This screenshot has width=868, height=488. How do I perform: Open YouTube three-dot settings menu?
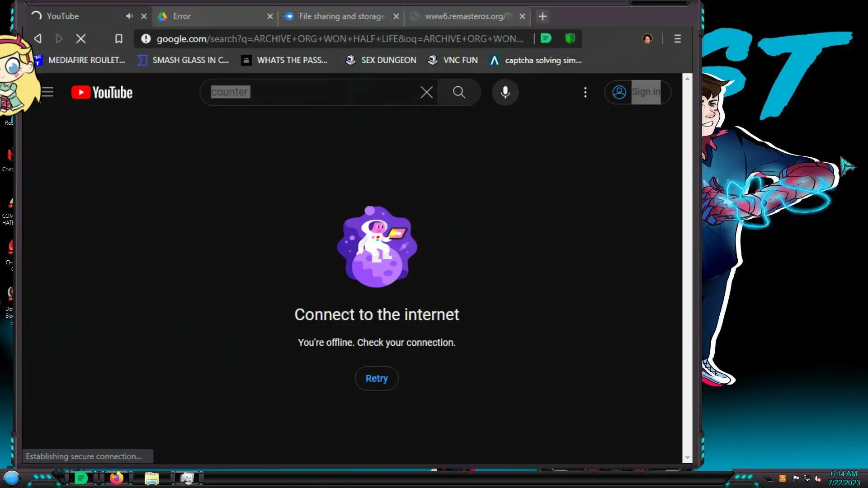click(x=585, y=92)
